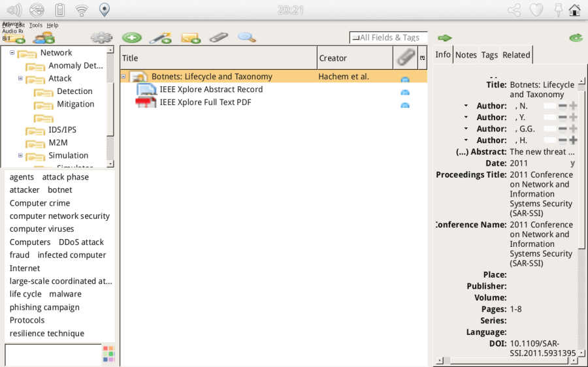Switch to the Notes tab
This screenshot has height=367, width=588.
(466, 55)
